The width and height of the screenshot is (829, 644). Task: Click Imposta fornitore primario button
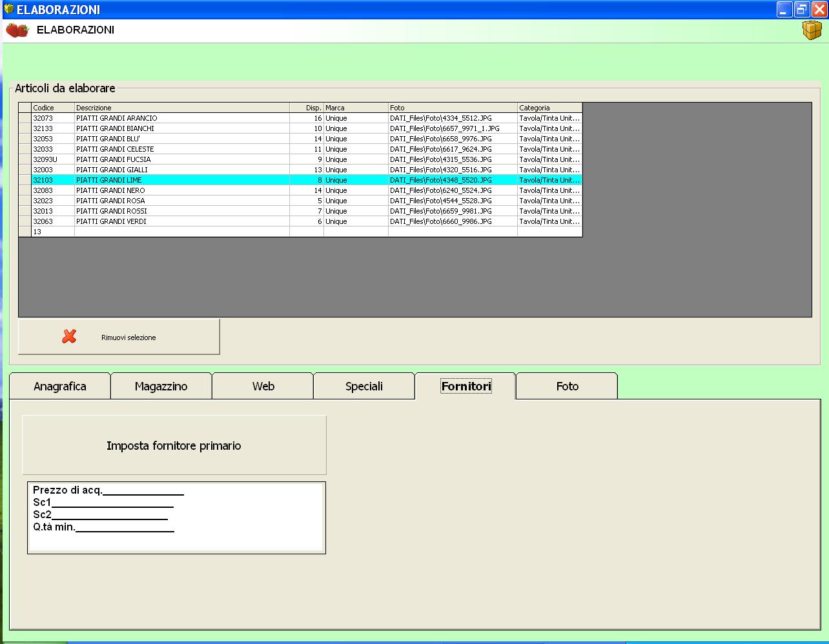pyautogui.click(x=174, y=445)
